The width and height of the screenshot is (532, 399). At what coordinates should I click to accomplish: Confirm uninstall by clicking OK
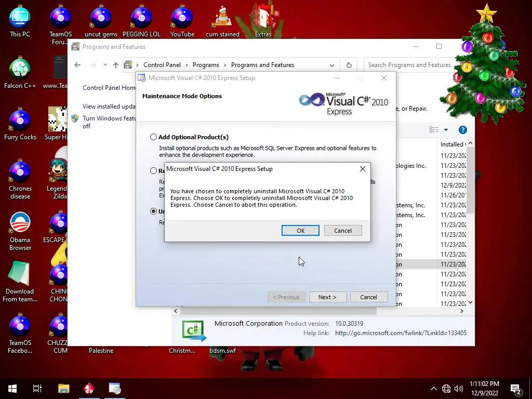300,230
